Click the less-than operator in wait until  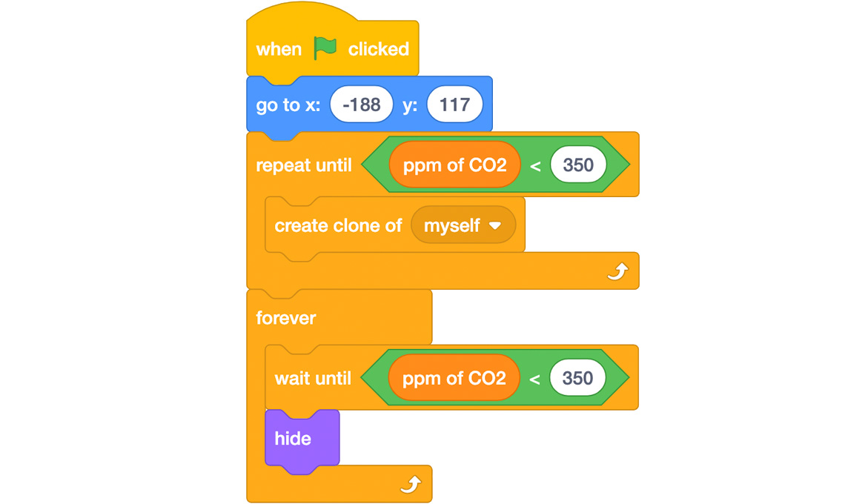534,379
